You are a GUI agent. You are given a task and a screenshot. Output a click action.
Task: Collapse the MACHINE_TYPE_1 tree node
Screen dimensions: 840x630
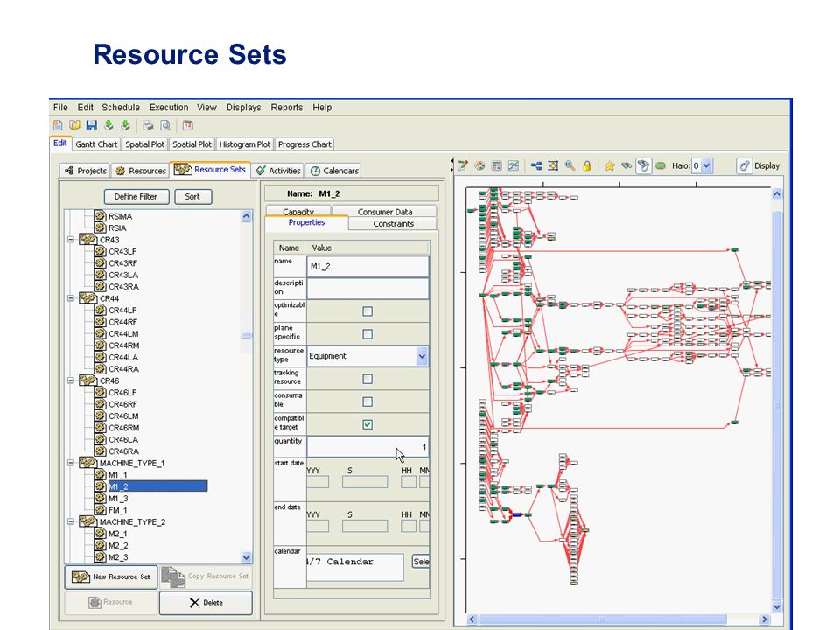coord(71,463)
